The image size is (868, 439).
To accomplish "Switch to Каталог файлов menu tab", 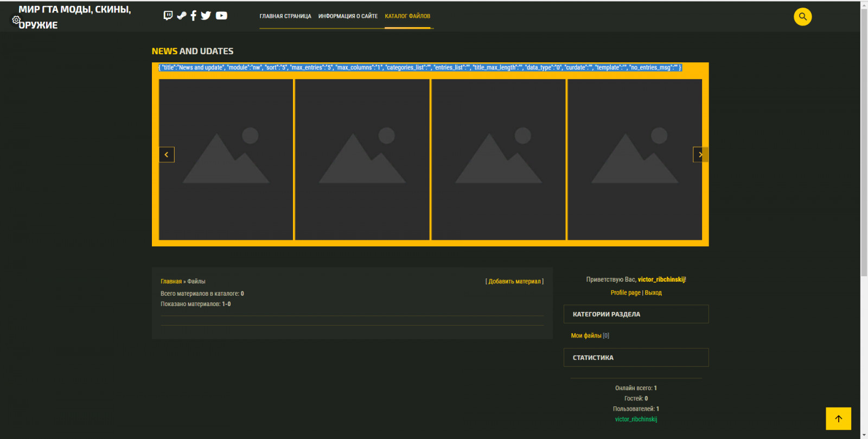I will (x=407, y=16).
